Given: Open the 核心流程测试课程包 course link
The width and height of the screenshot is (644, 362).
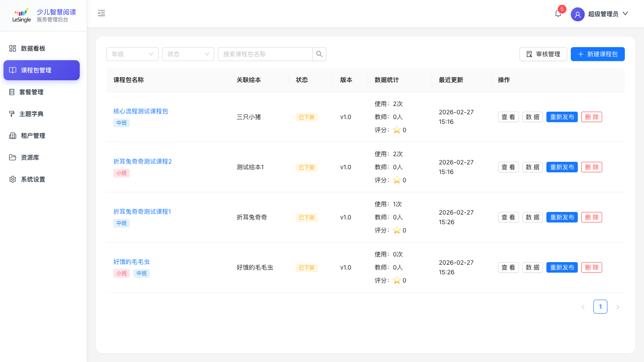Looking at the screenshot, I should point(141,111).
